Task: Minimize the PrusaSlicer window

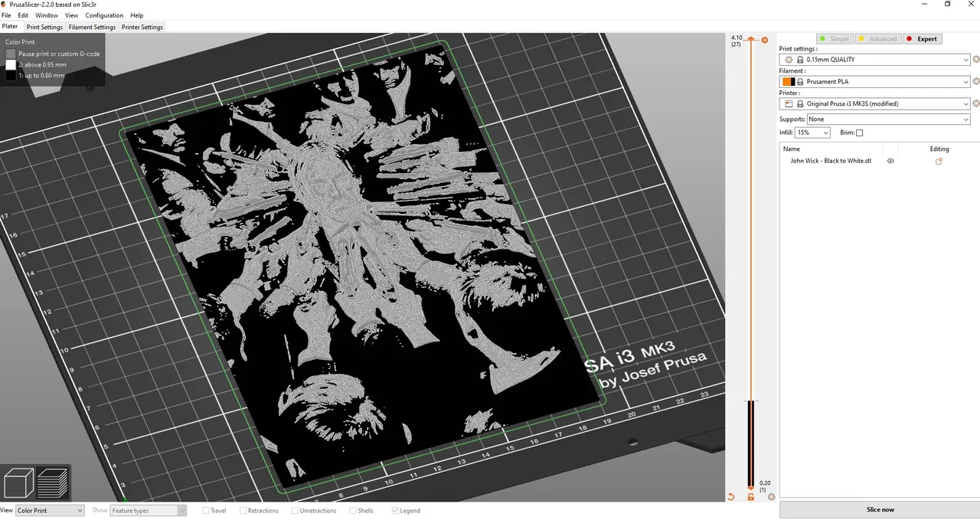Action: 923,4
